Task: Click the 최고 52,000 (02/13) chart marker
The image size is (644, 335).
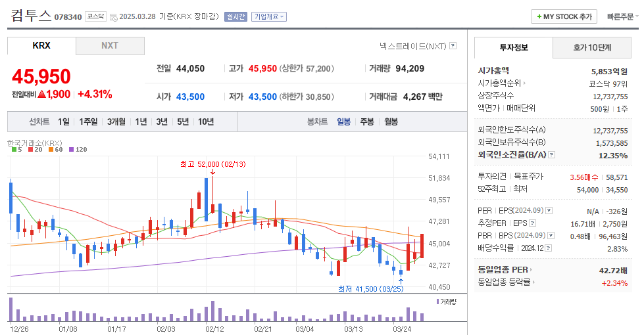Action: tap(212, 164)
